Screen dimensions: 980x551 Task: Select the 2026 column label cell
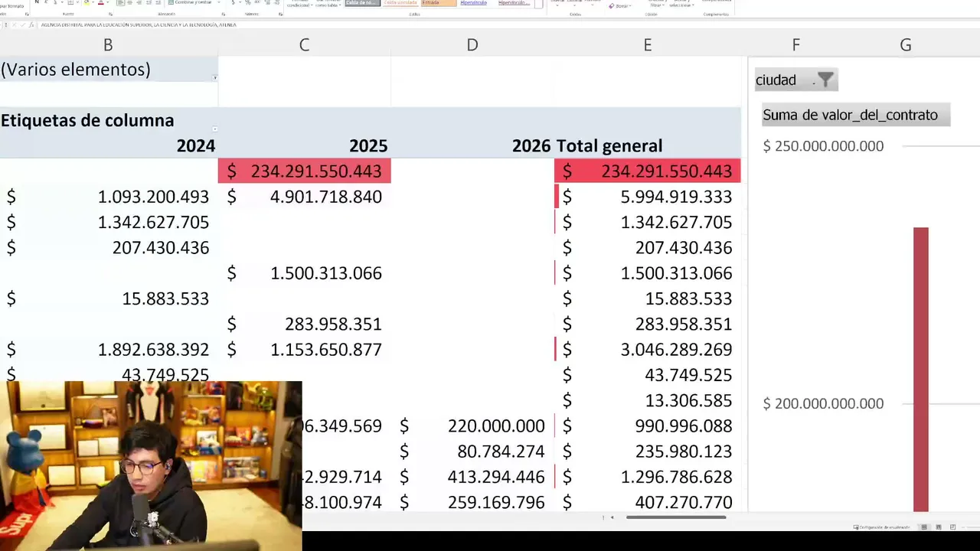[472, 145]
